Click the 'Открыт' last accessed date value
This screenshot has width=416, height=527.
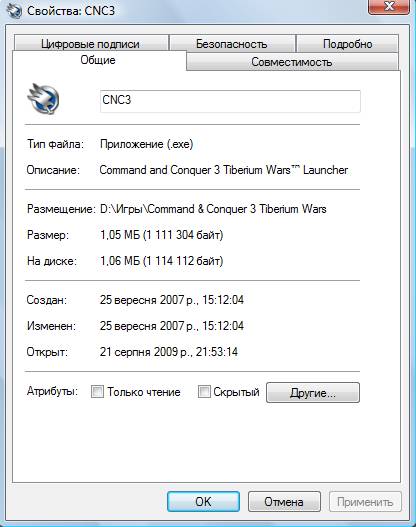coord(169,352)
